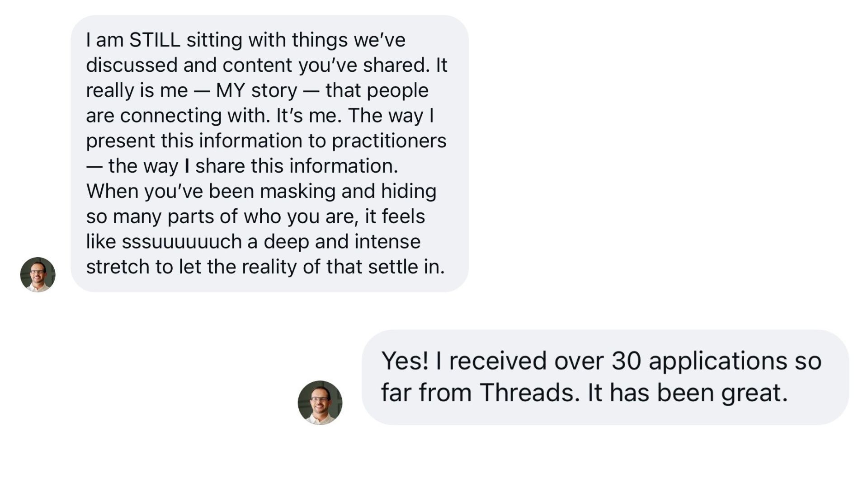Click the word 'Threads' in the reply
Viewport: 868px width, 488px height.
[x=529, y=393]
